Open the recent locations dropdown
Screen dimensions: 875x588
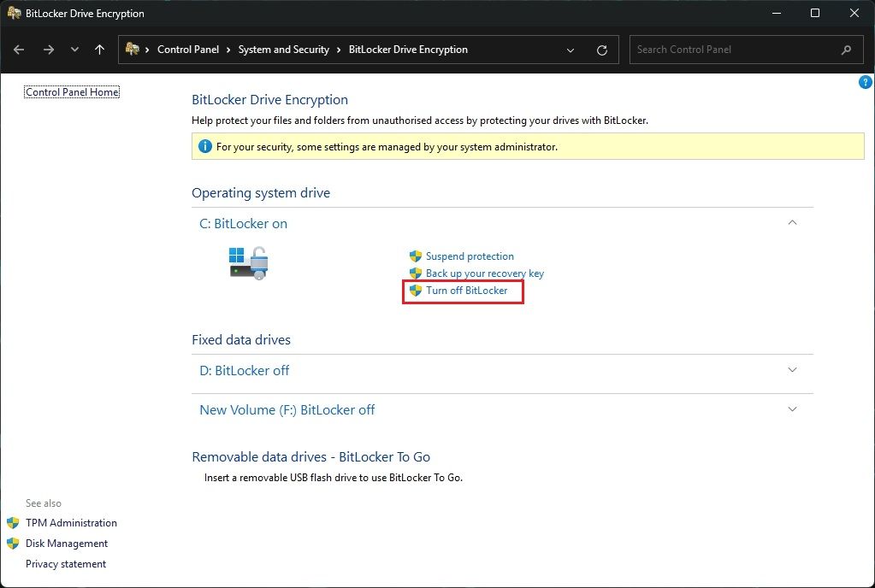coord(74,50)
